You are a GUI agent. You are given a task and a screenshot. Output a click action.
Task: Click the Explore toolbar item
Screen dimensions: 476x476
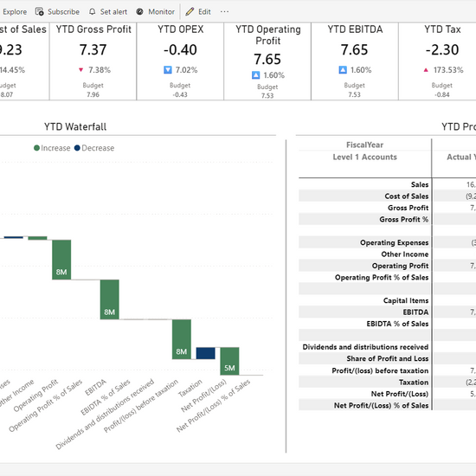click(x=15, y=11)
